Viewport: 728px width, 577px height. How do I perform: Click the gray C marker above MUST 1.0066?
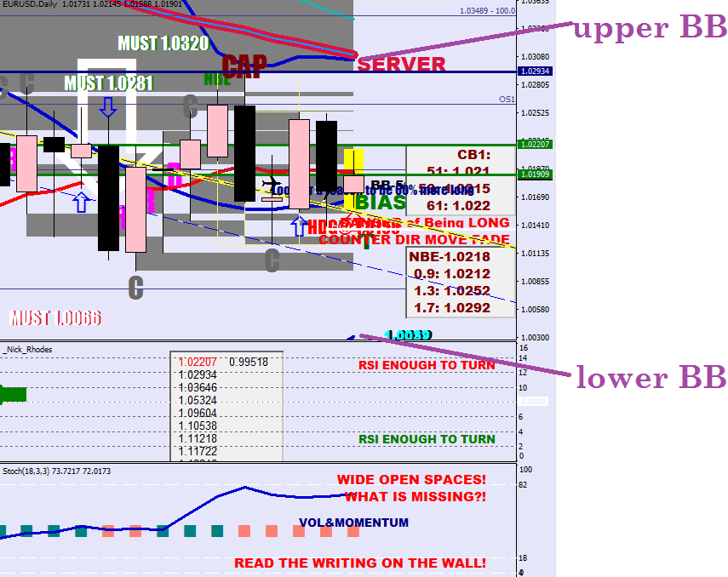(x=135, y=288)
